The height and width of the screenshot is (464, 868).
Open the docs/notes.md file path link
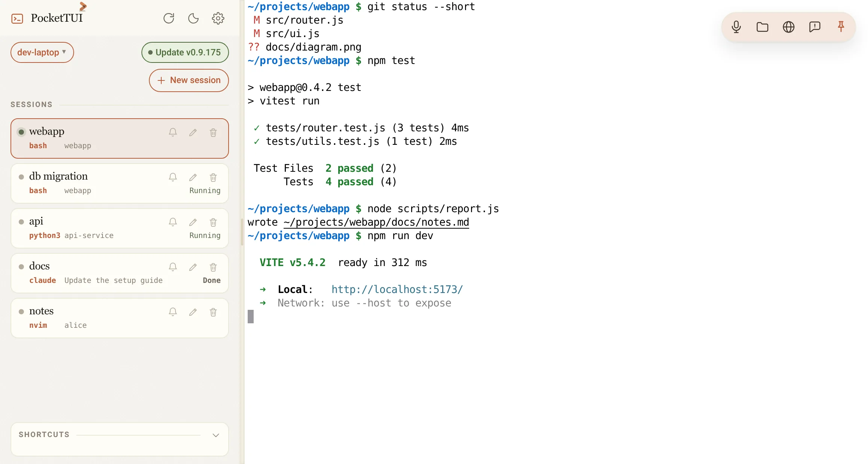pyautogui.click(x=376, y=222)
